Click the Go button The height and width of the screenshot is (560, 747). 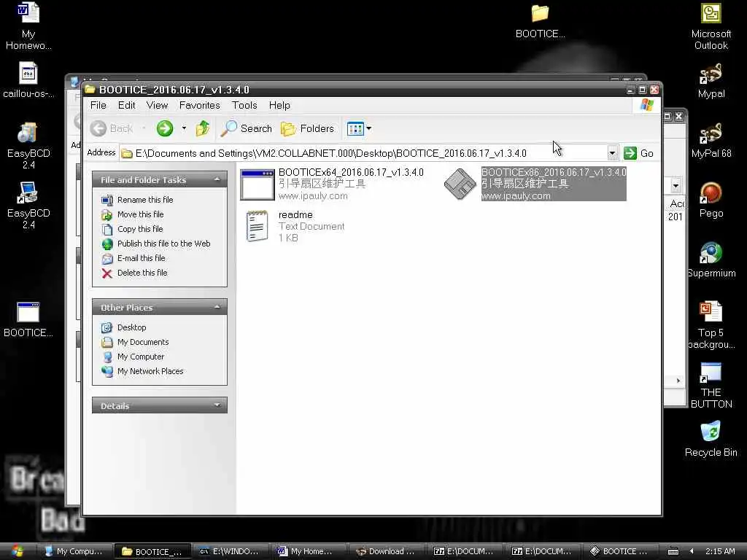(x=639, y=153)
